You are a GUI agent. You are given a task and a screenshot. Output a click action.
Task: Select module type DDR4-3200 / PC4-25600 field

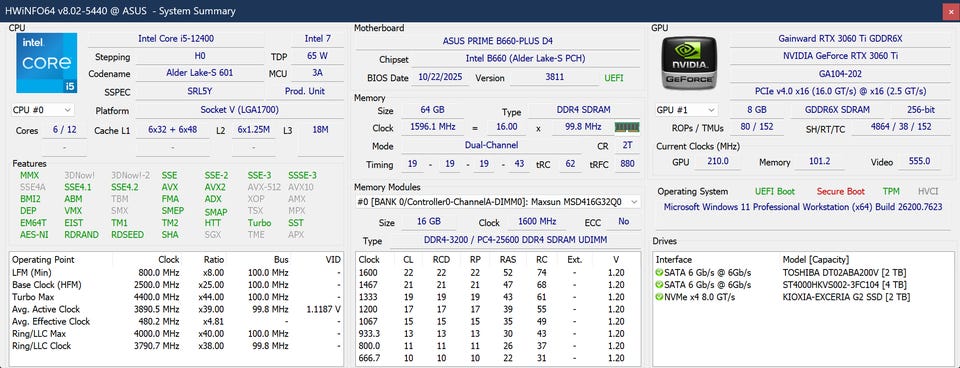[516, 240]
